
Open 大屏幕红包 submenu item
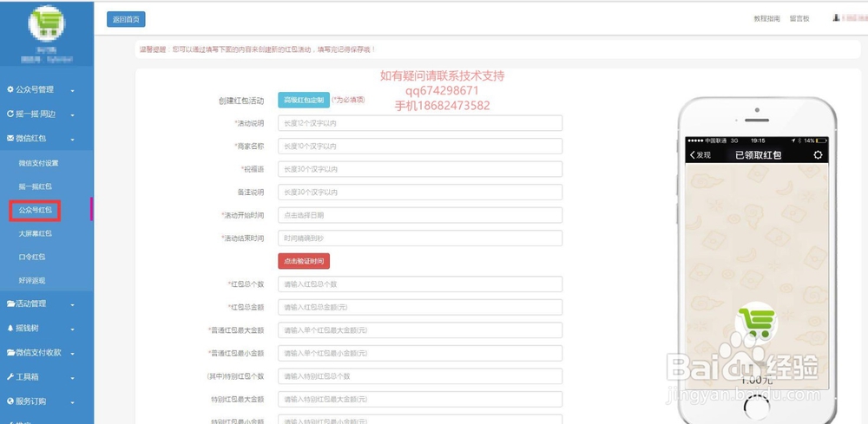pyautogui.click(x=35, y=234)
